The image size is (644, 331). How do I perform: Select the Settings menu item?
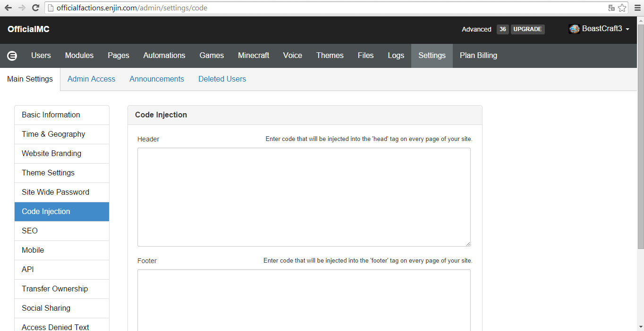[432, 56]
